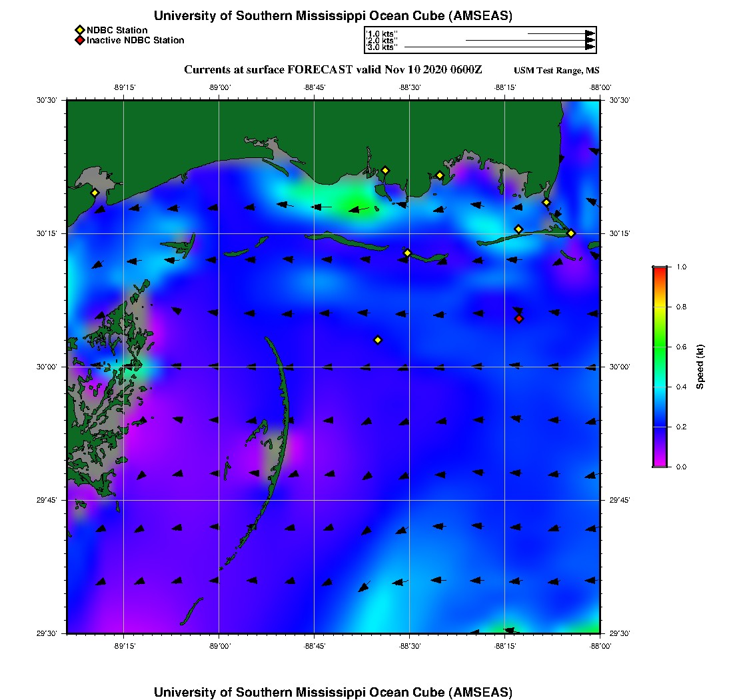
Task: Select the westernmost yellow station marker on the map
Action: [95, 193]
